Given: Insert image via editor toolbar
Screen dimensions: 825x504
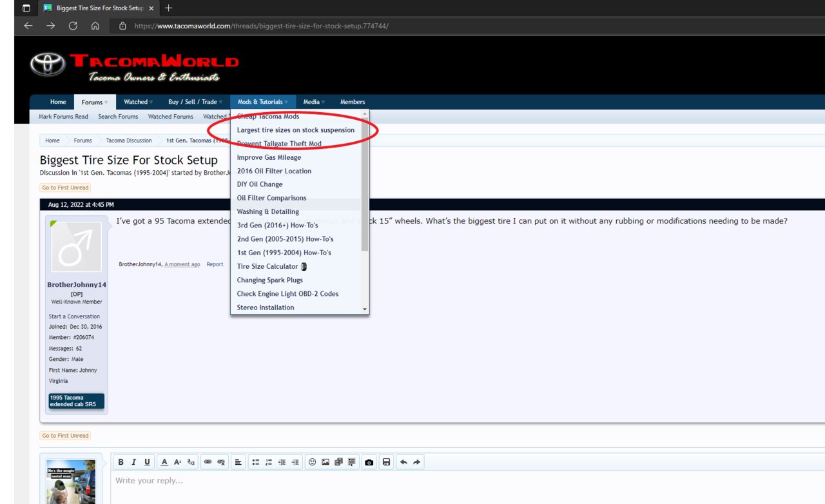Looking at the screenshot, I should click(x=325, y=462).
